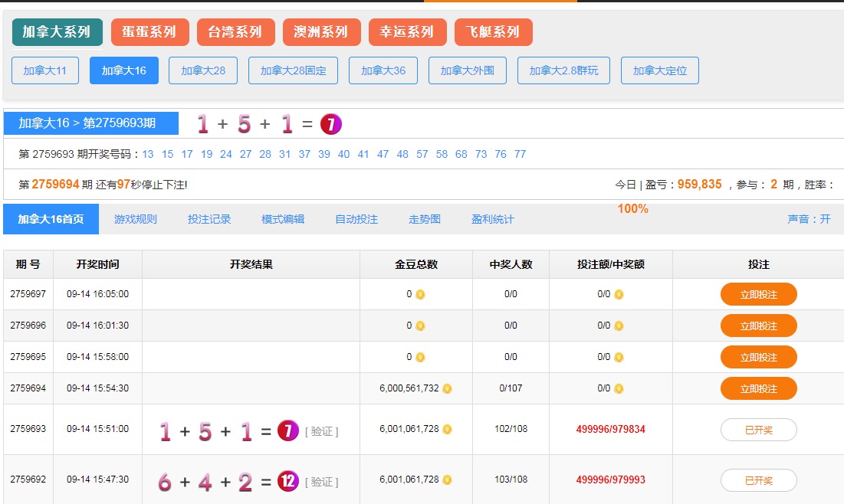The height and width of the screenshot is (504, 844).
Task: Select the 加拿大2.8群玩 game
Action: pos(563,70)
